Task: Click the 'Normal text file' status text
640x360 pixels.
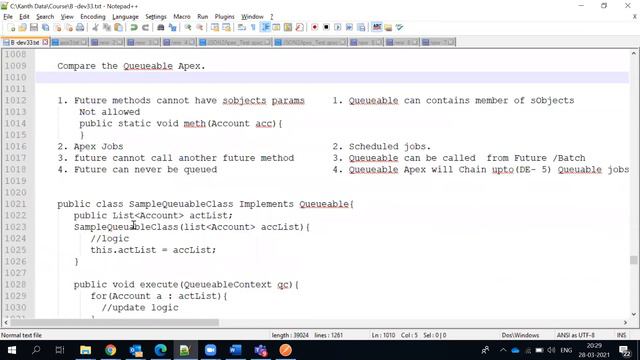Action: (21, 335)
